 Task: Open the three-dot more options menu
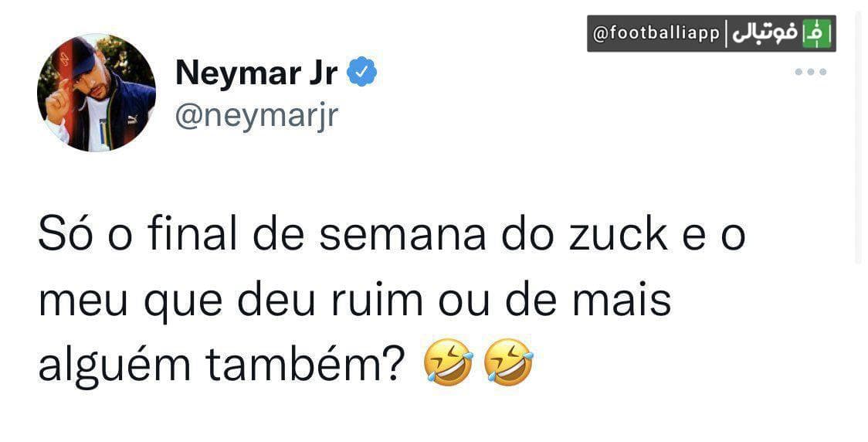811,72
